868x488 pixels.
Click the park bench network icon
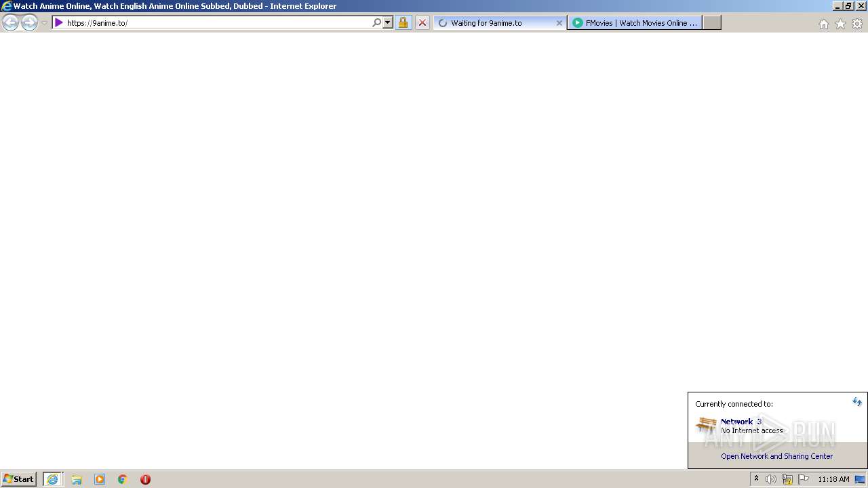(707, 426)
